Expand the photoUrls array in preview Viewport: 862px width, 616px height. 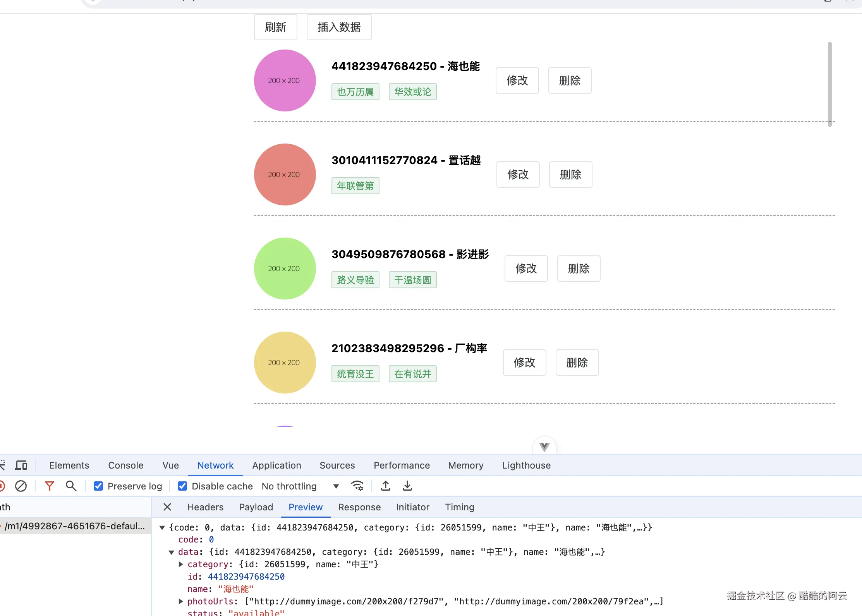[181, 601]
